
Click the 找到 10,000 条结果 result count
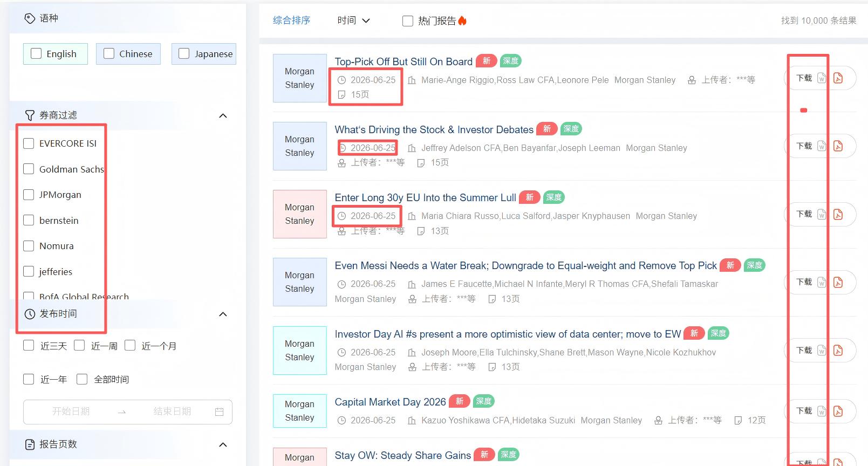pos(818,20)
